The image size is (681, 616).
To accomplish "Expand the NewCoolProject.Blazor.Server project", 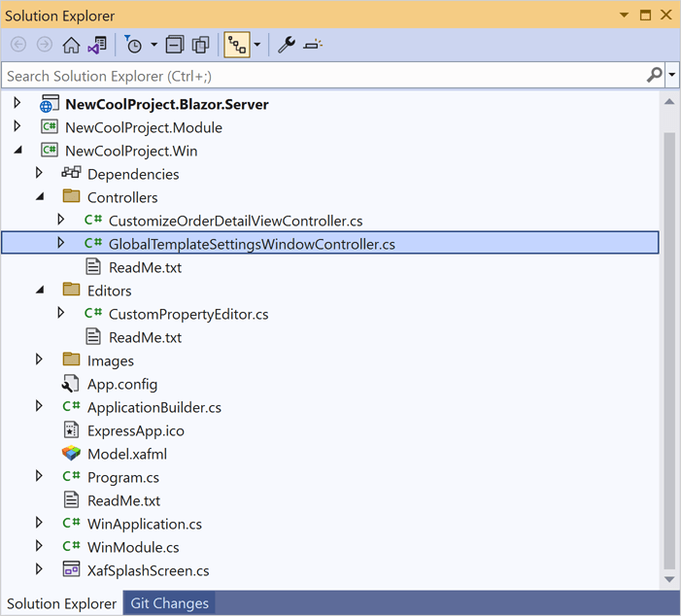I will click(17, 104).
